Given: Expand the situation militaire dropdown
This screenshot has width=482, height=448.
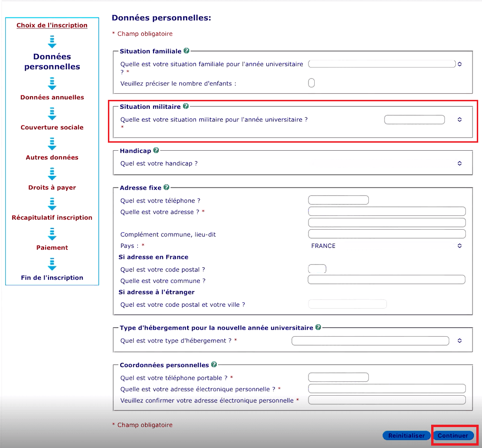Looking at the screenshot, I should pyautogui.click(x=422, y=120).
